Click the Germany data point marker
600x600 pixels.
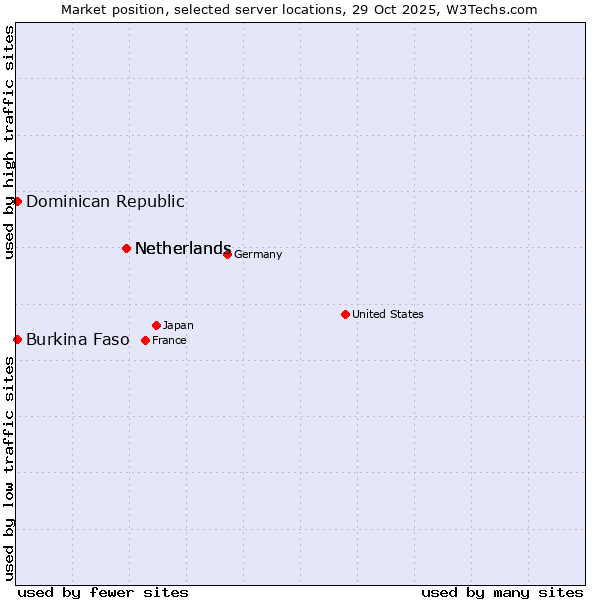tap(227, 254)
